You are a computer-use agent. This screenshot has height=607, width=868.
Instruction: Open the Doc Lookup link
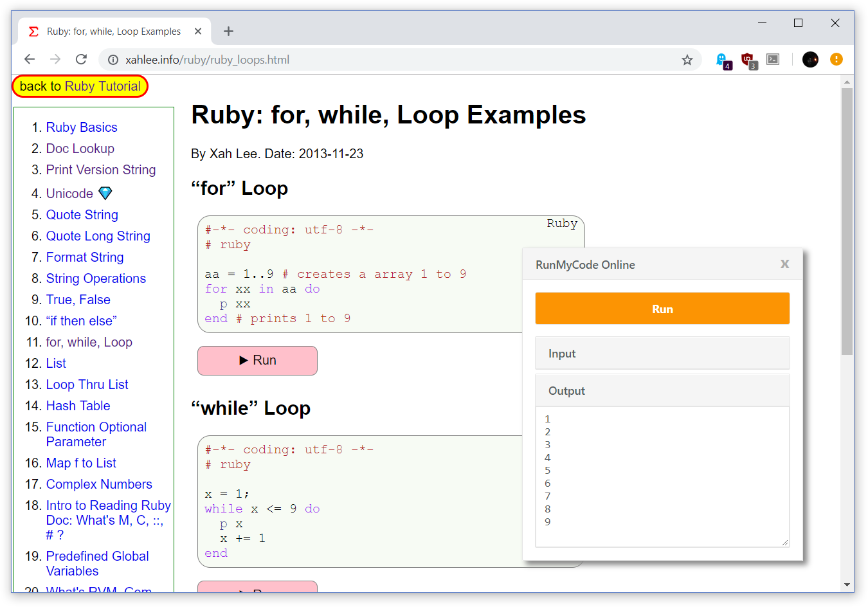tap(80, 149)
